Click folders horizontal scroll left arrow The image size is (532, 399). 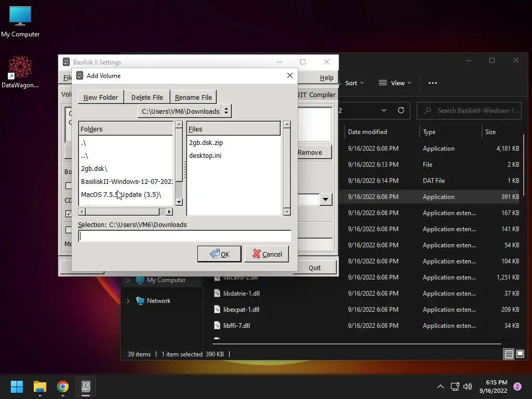(x=82, y=212)
